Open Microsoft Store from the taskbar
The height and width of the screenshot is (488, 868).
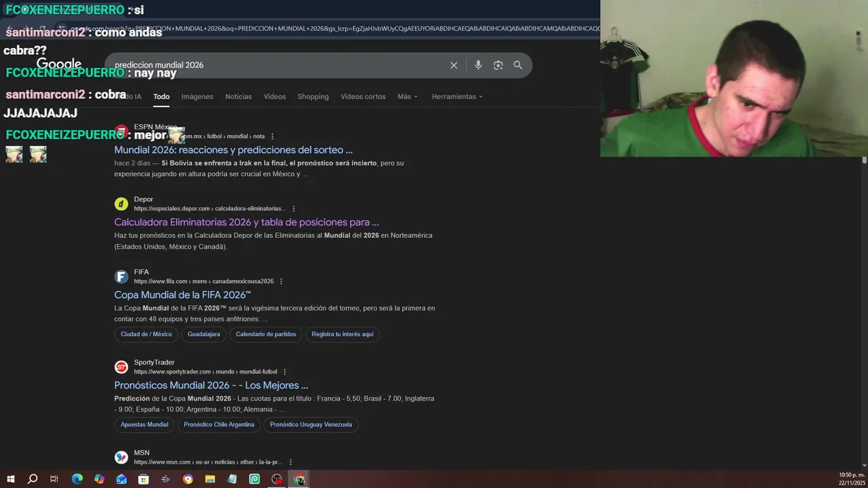tap(144, 479)
